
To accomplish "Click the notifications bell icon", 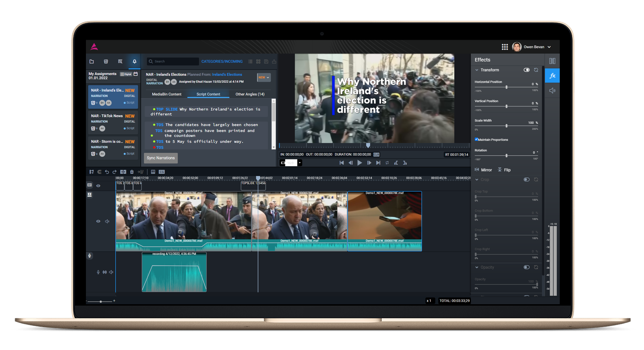I will (134, 62).
